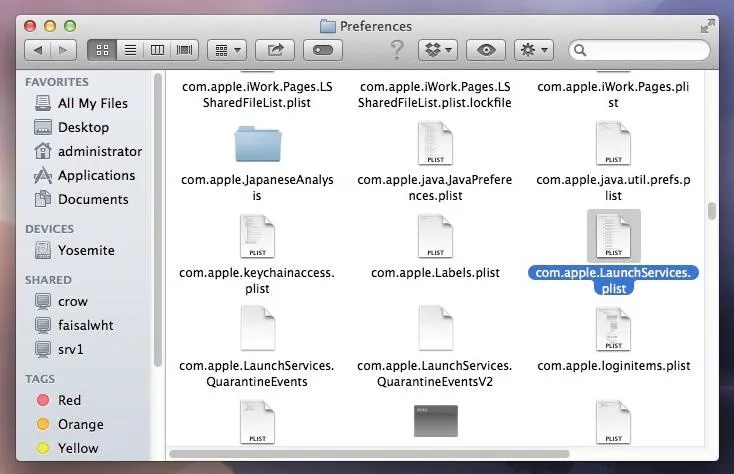The width and height of the screenshot is (734, 474).
Task: Switch to column view
Action: pyautogui.click(x=157, y=50)
